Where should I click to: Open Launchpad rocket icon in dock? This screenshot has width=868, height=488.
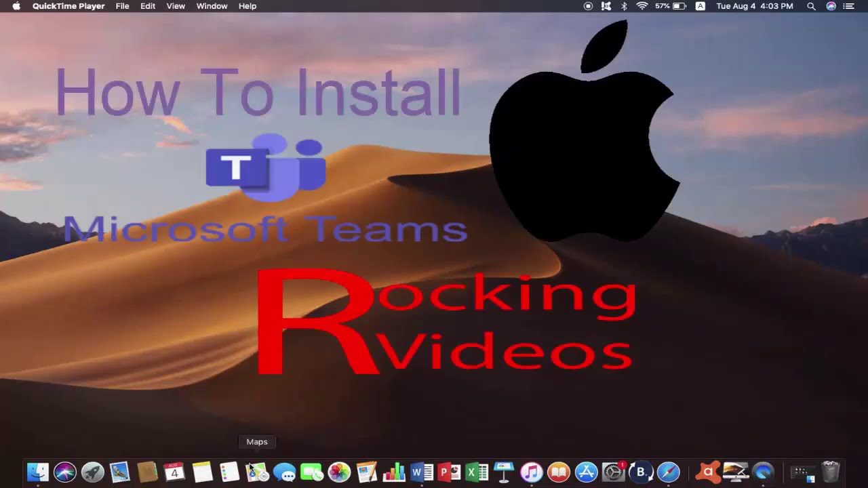[x=92, y=472]
